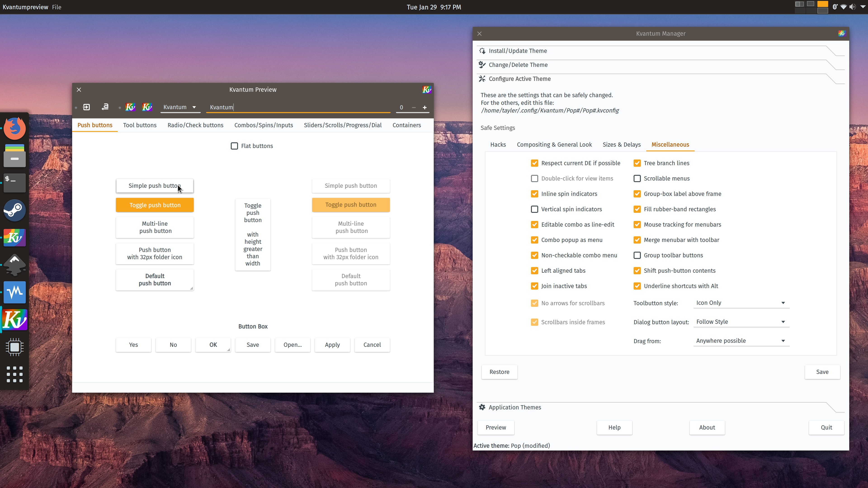868x488 pixels.
Task: Open the CPU chip dock icon
Action: (x=14, y=347)
